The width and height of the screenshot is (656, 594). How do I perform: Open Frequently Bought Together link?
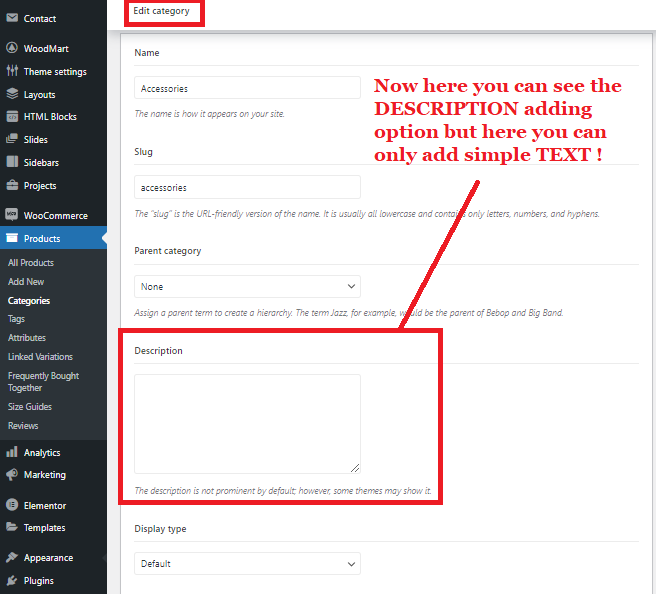tap(44, 381)
